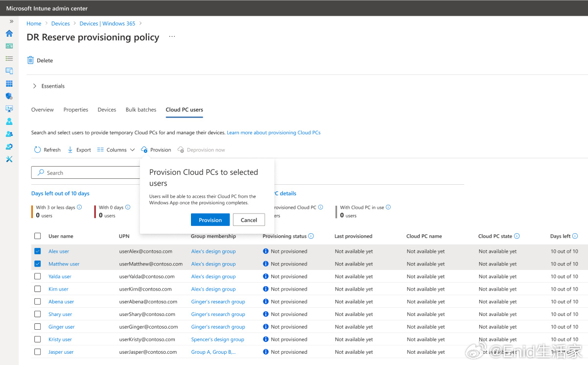Click info icon next to Cloud PC state
This screenshot has height=365, width=588.
[517, 236]
